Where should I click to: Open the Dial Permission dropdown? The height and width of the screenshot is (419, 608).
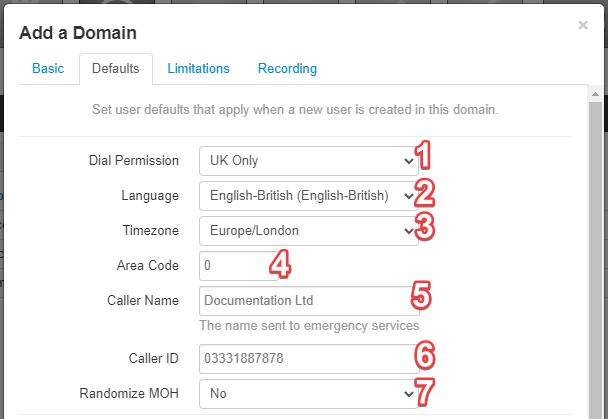(309, 161)
